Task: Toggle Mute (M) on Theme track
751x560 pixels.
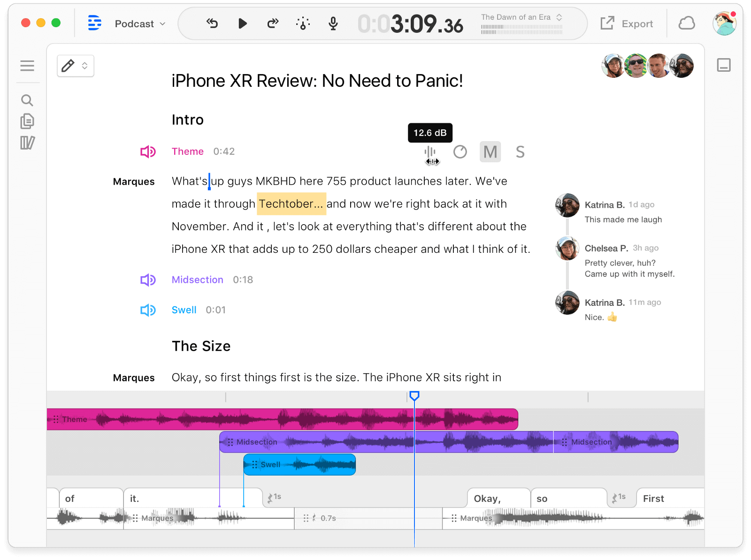Action: coord(490,152)
